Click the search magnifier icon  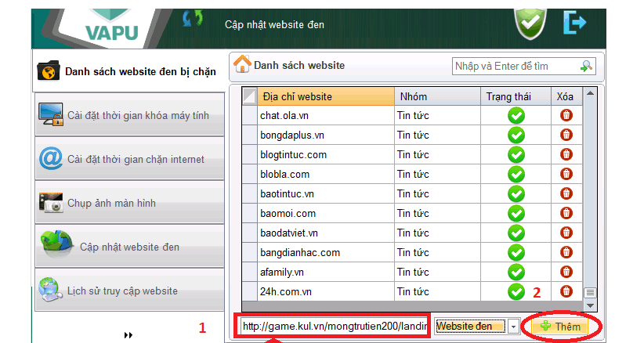586,66
